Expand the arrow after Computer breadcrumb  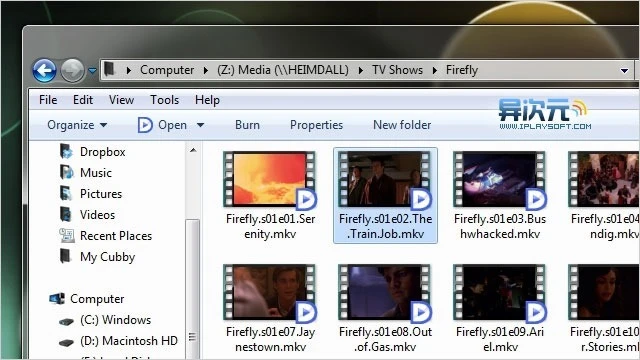[206, 70]
